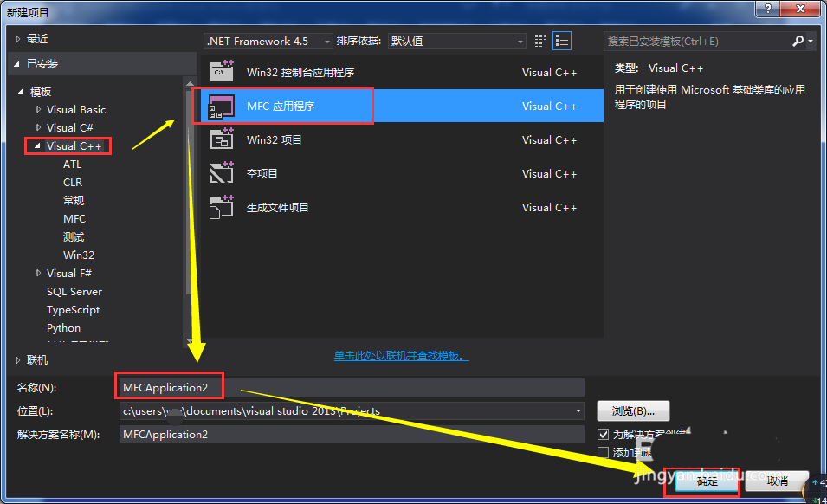Toggle add to source control checkbox

pyautogui.click(x=603, y=452)
